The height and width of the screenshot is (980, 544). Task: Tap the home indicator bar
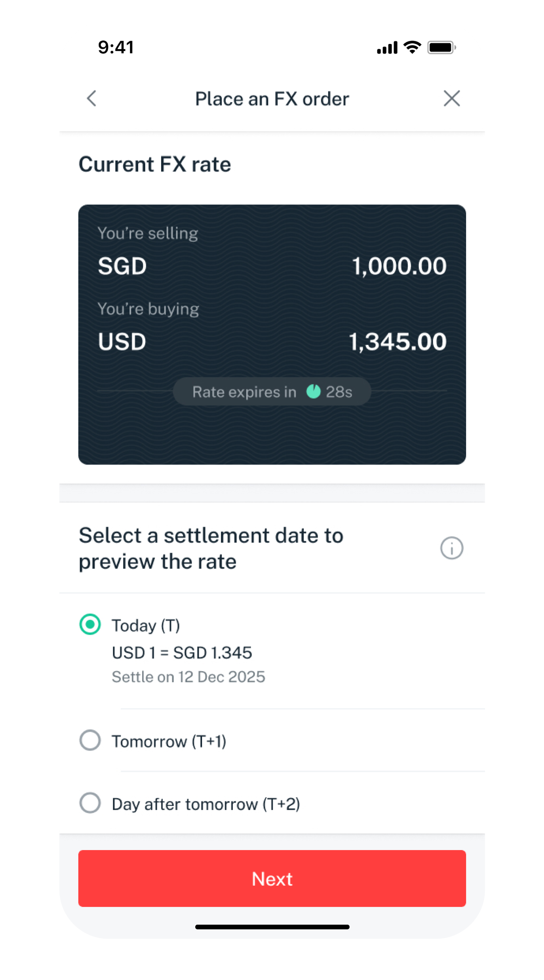(272, 927)
